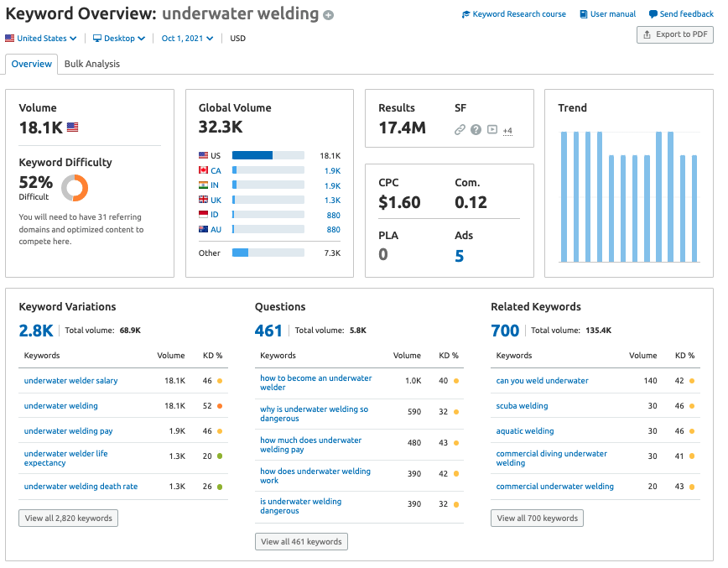Click Send feedback link
The image size is (728, 568).
681,14
